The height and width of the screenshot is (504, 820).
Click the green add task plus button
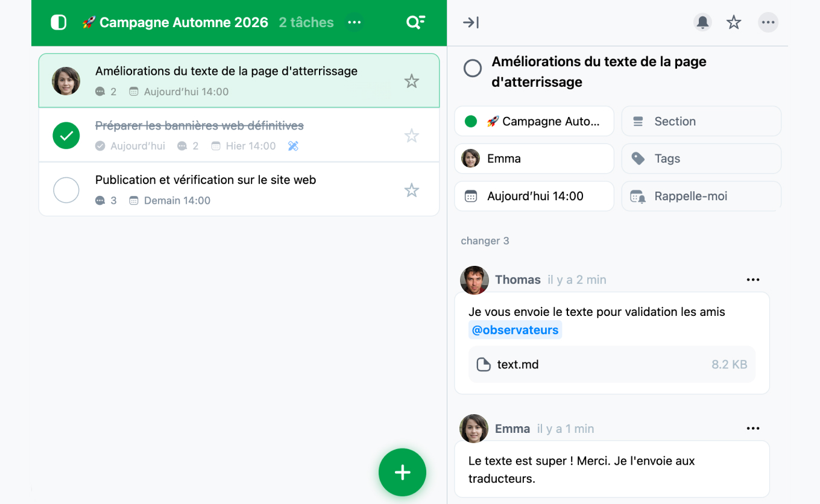[x=402, y=473]
